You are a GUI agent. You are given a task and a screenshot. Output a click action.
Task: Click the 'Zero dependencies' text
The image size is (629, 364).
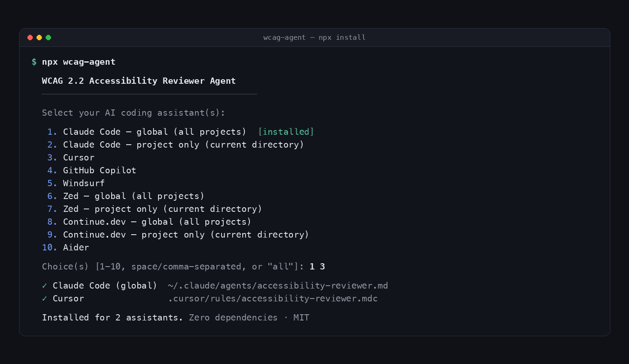[233, 318]
